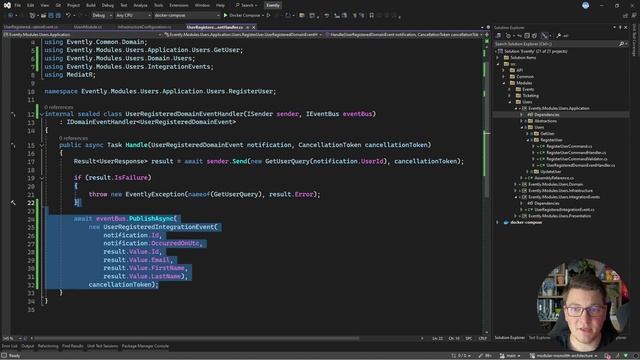The image size is (640, 360).
Task: Switch to Error List tab at bottom
Action: (9, 346)
